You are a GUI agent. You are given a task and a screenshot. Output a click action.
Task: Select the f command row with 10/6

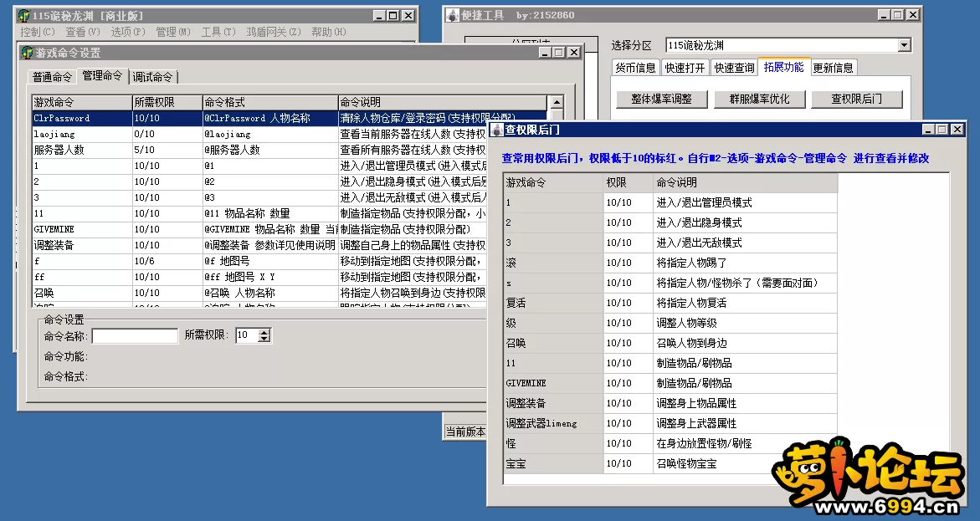pos(259,261)
